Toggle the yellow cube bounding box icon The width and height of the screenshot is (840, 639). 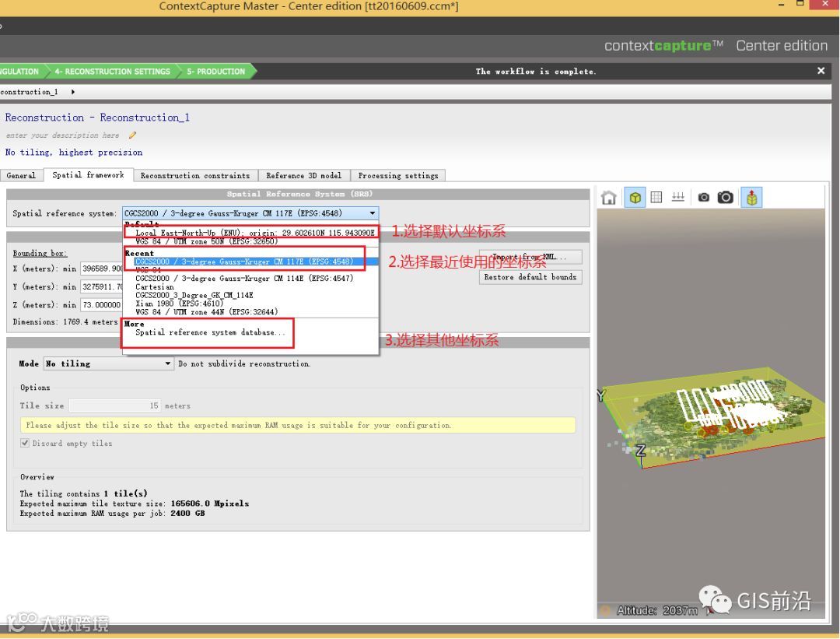(635, 198)
